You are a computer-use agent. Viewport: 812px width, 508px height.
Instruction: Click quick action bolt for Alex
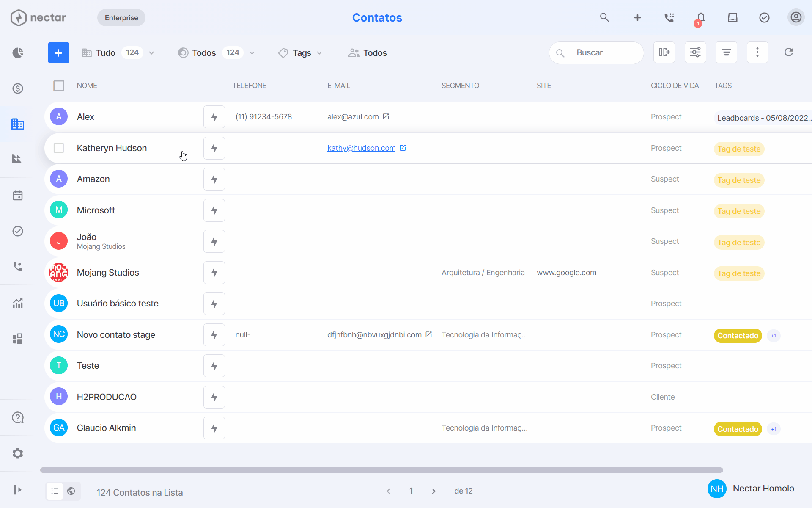(x=214, y=117)
